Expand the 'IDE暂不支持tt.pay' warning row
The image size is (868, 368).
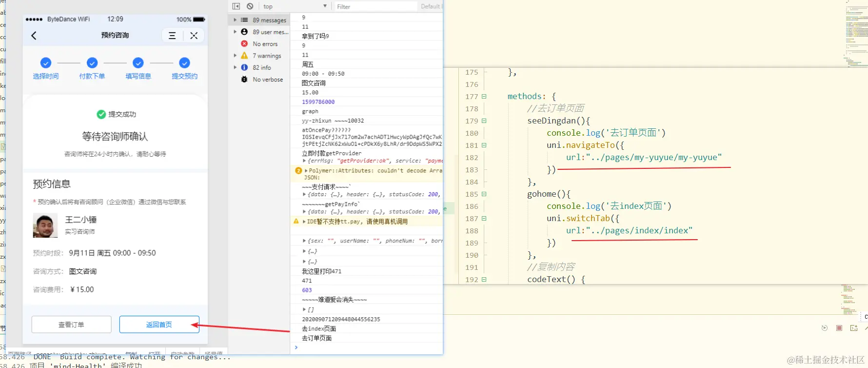click(x=304, y=222)
